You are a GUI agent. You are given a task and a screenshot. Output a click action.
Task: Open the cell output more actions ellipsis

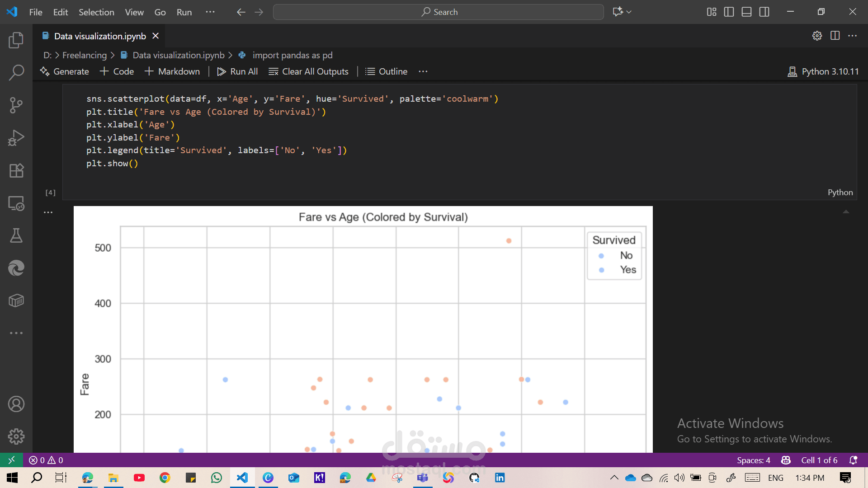pyautogui.click(x=48, y=212)
